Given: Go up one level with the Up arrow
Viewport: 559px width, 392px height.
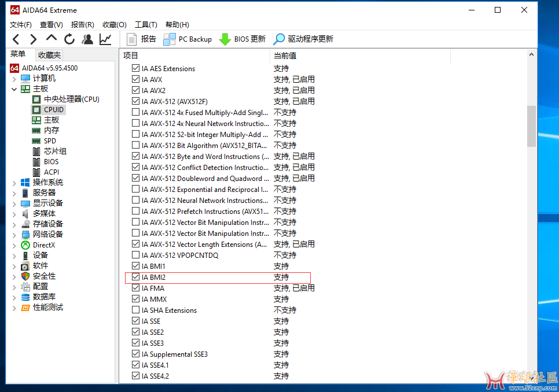Looking at the screenshot, I should (x=52, y=38).
